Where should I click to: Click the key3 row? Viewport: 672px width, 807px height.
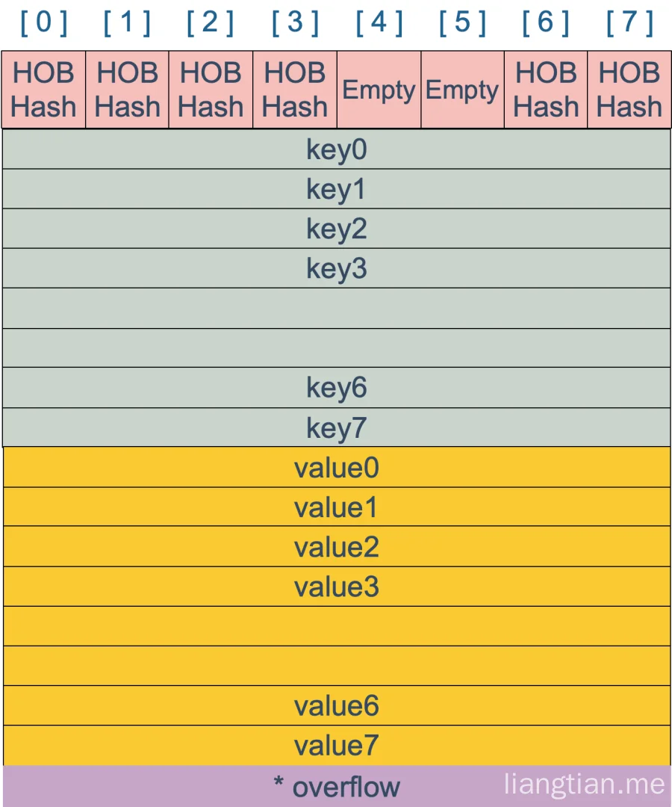[337, 268]
